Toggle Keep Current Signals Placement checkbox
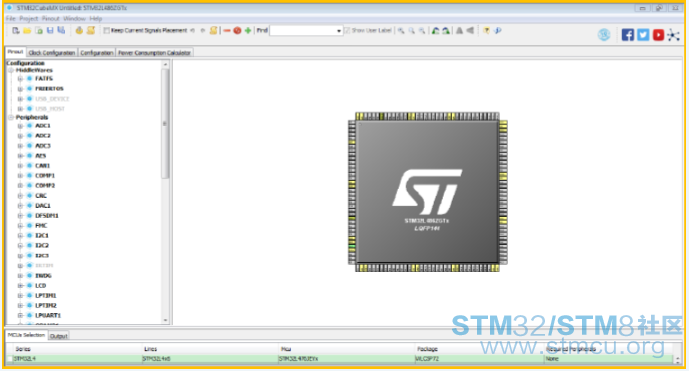The height and width of the screenshot is (371, 689). click(x=106, y=30)
